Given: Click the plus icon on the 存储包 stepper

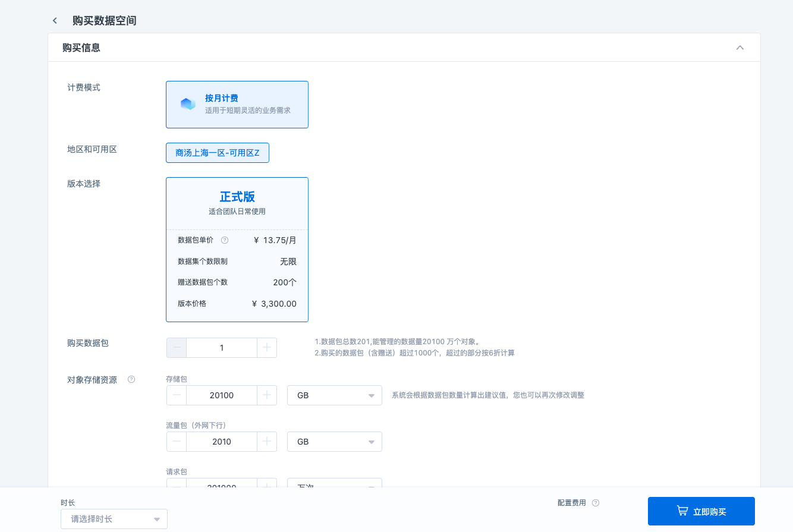Looking at the screenshot, I should [267, 395].
